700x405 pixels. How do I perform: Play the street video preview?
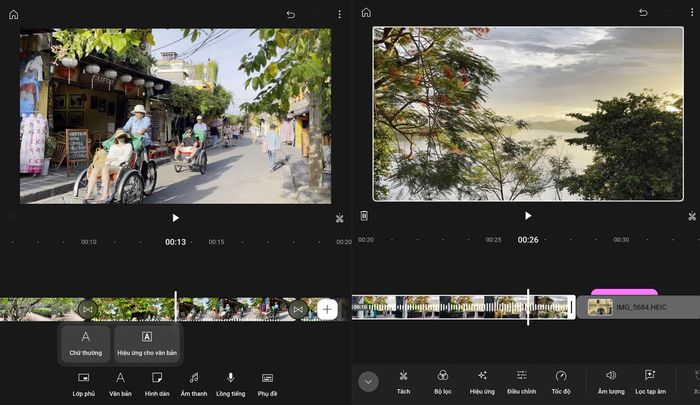click(175, 218)
